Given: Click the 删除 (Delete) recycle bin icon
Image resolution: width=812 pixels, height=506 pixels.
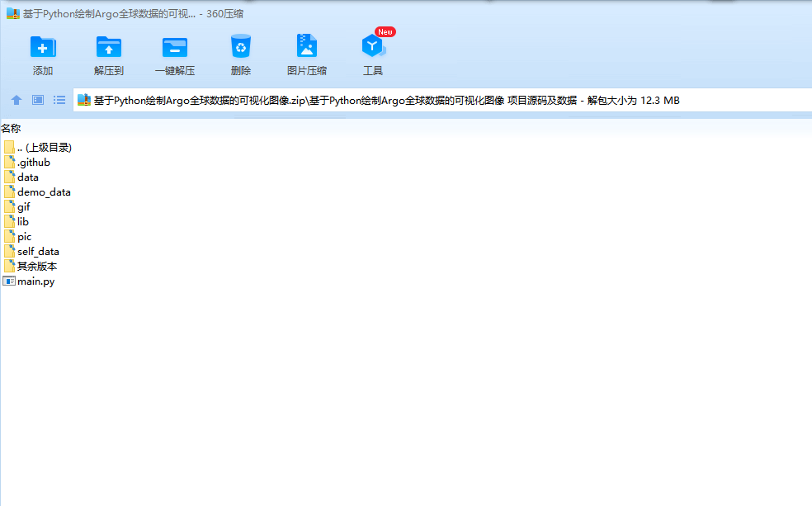Looking at the screenshot, I should [x=241, y=46].
